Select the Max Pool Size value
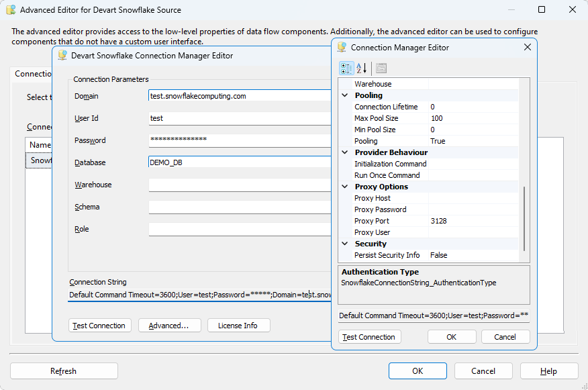This screenshot has height=390, width=588. 473,119
